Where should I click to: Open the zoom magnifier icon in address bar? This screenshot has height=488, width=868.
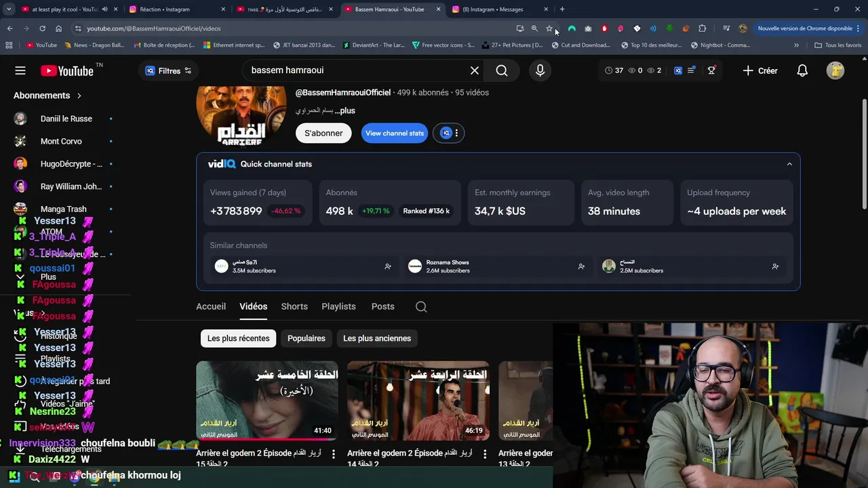tap(534, 28)
